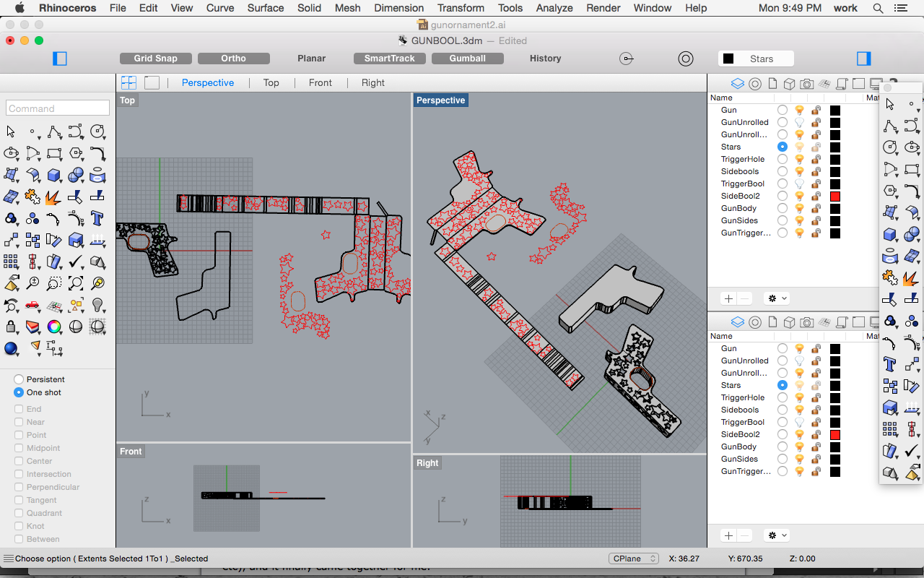This screenshot has height=578, width=924.
Task: Toggle the History button
Action: coord(545,59)
